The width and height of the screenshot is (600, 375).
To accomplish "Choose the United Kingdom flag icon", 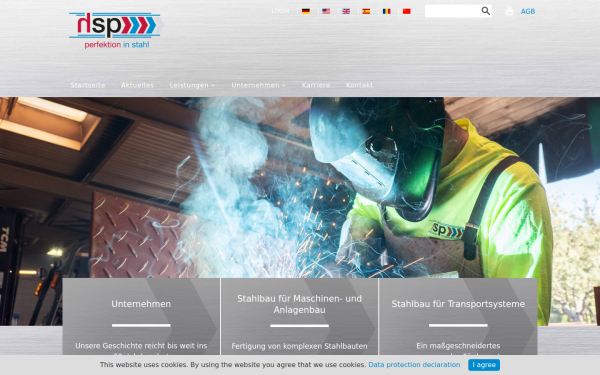I will 346,11.
